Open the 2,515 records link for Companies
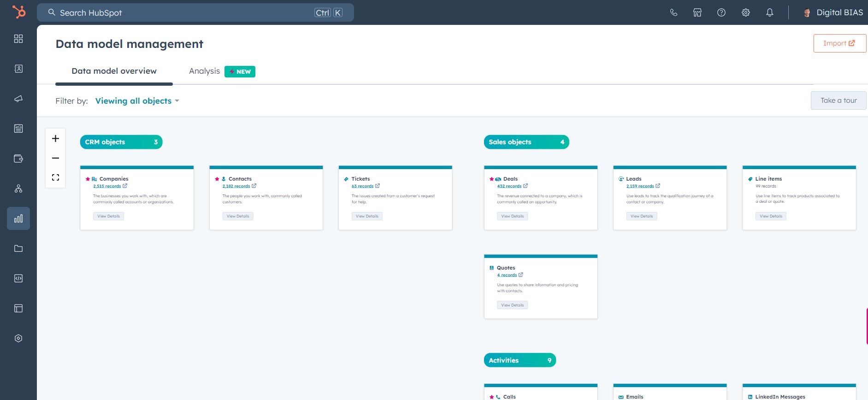 107,186
